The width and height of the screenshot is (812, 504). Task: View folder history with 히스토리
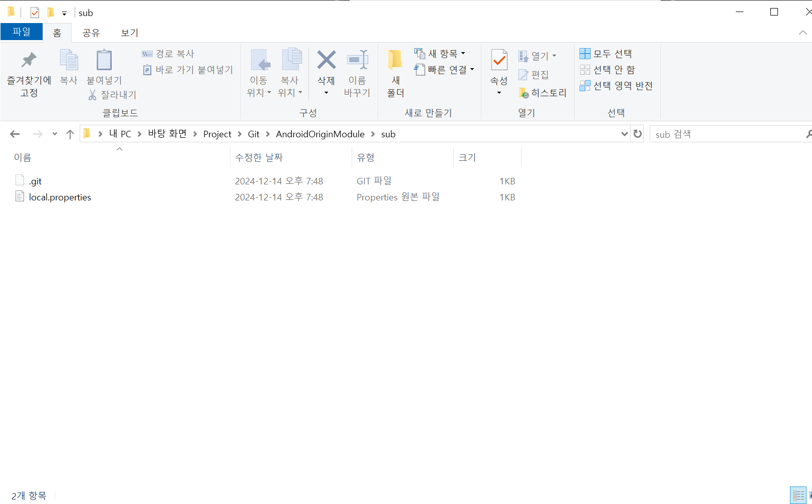(x=544, y=93)
